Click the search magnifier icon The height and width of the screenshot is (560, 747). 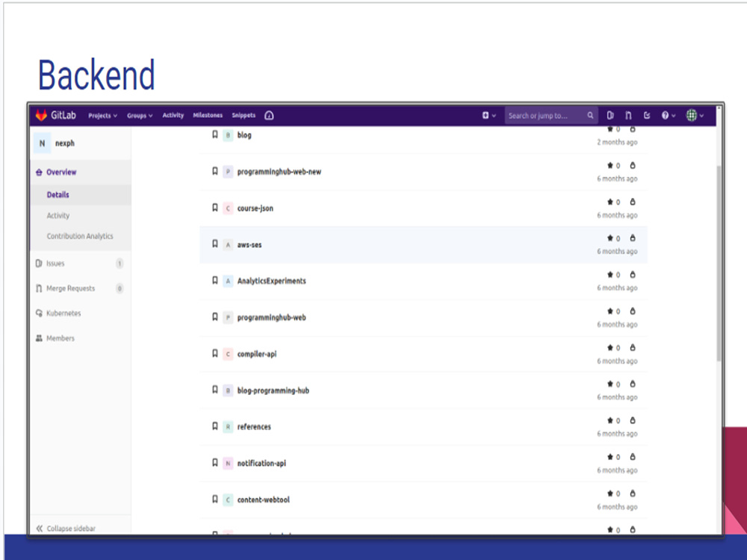tap(590, 115)
